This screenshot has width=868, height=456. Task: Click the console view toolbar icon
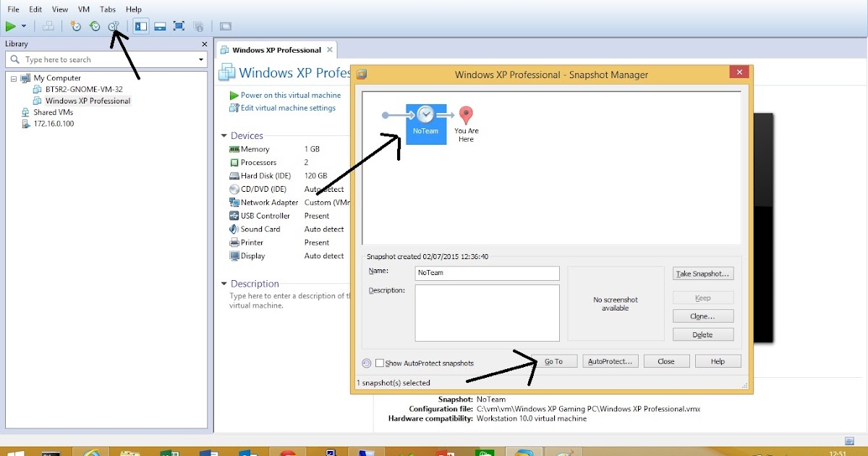click(x=225, y=26)
